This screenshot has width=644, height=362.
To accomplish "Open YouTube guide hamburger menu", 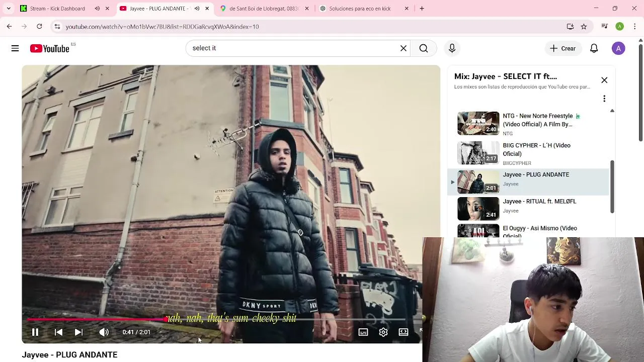I will click(x=15, y=48).
